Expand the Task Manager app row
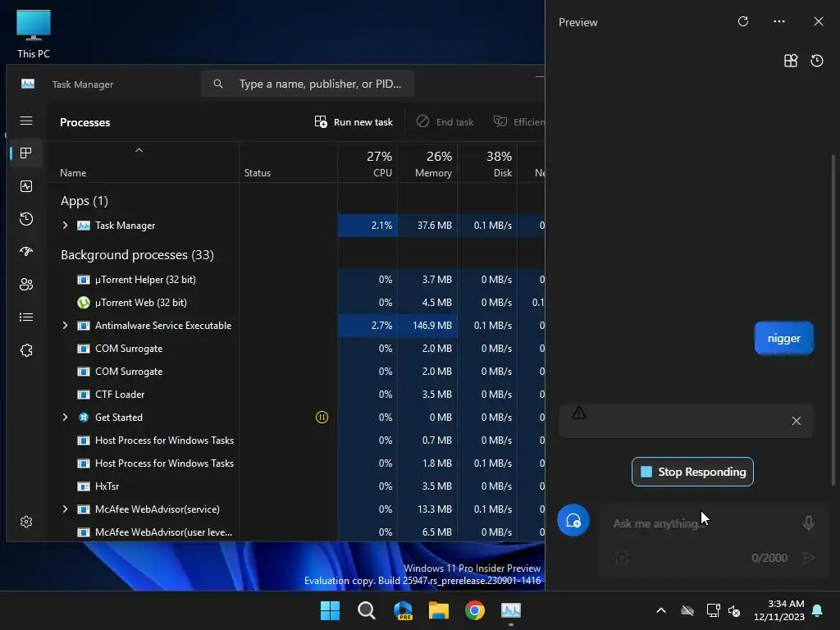This screenshot has width=840, height=630. tap(66, 226)
